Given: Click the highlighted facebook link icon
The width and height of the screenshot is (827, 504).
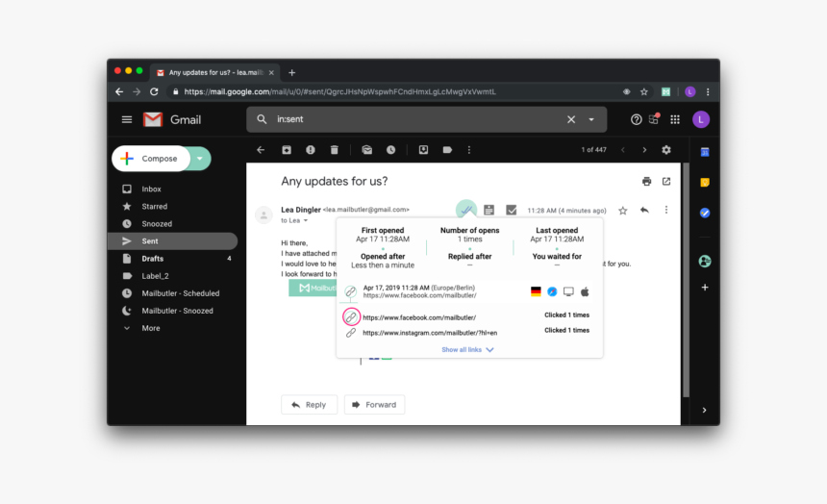Looking at the screenshot, I should (351, 316).
